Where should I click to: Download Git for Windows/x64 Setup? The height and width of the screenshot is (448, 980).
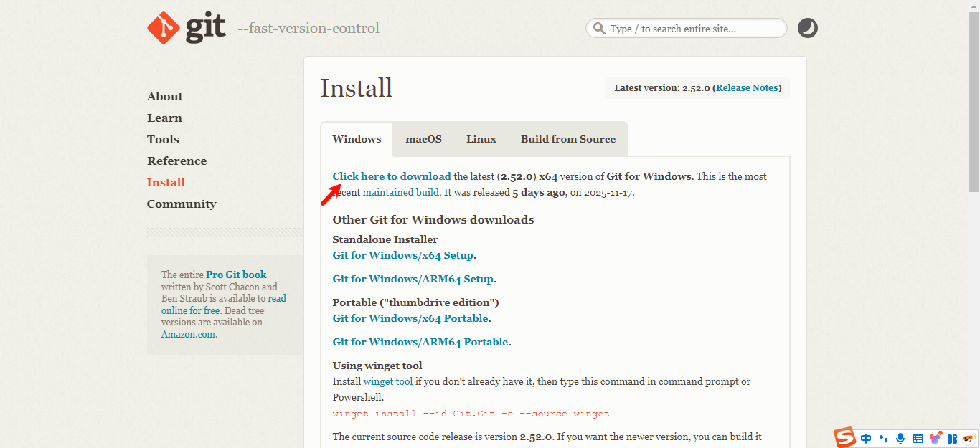click(x=403, y=255)
